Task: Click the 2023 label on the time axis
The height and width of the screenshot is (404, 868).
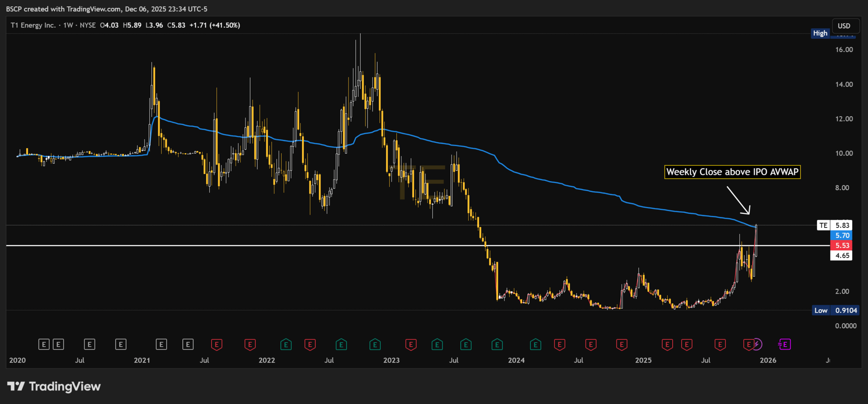Action: (x=392, y=360)
